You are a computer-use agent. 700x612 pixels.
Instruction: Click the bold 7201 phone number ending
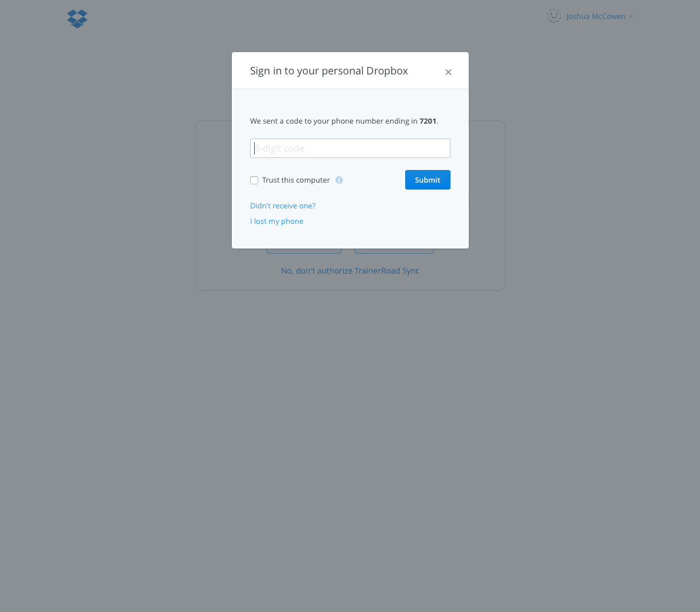pos(428,121)
